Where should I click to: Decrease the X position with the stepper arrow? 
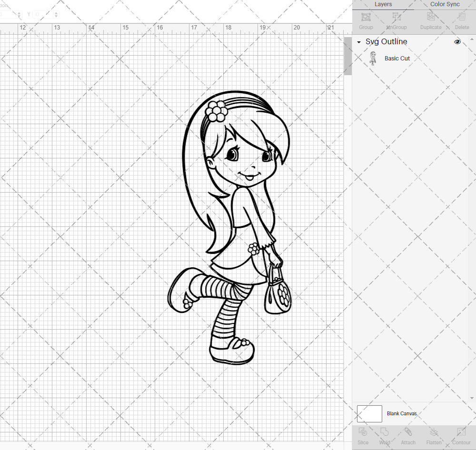(x=19, y=17)
